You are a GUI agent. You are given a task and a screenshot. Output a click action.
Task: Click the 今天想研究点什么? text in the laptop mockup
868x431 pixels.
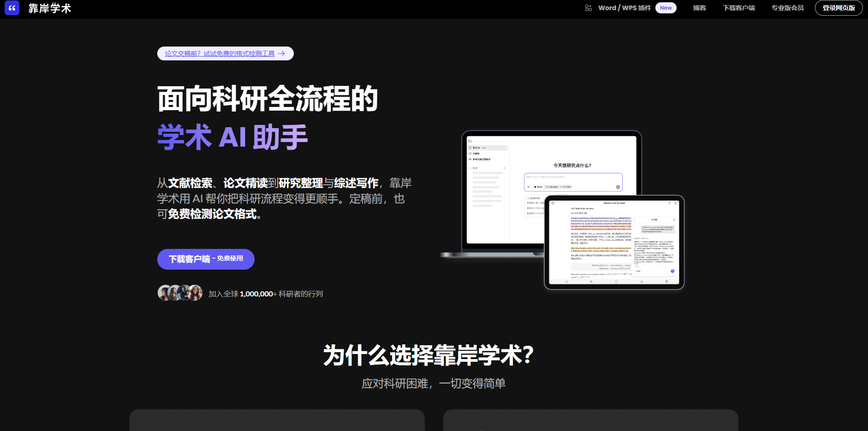pos(572,165)
